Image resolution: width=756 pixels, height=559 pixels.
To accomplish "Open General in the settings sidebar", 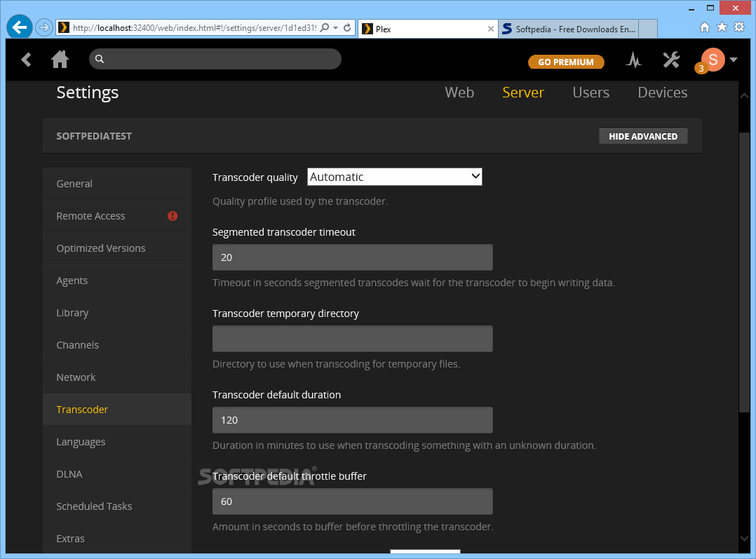I will click(x=117, y=184).
